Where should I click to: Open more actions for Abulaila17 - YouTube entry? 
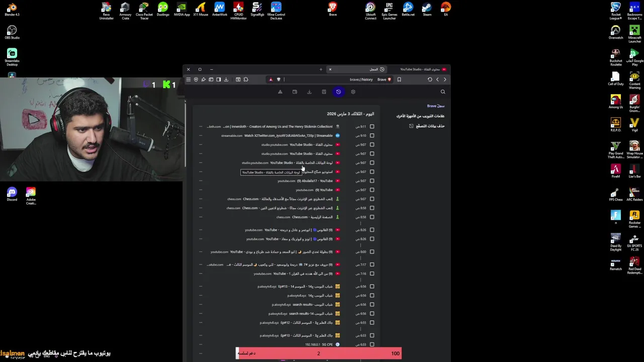tap(200, 181)
